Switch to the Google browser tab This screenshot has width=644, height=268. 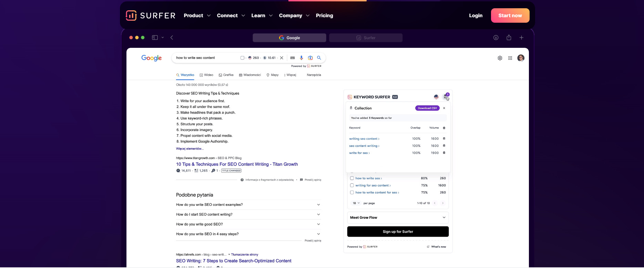point(289,38)
